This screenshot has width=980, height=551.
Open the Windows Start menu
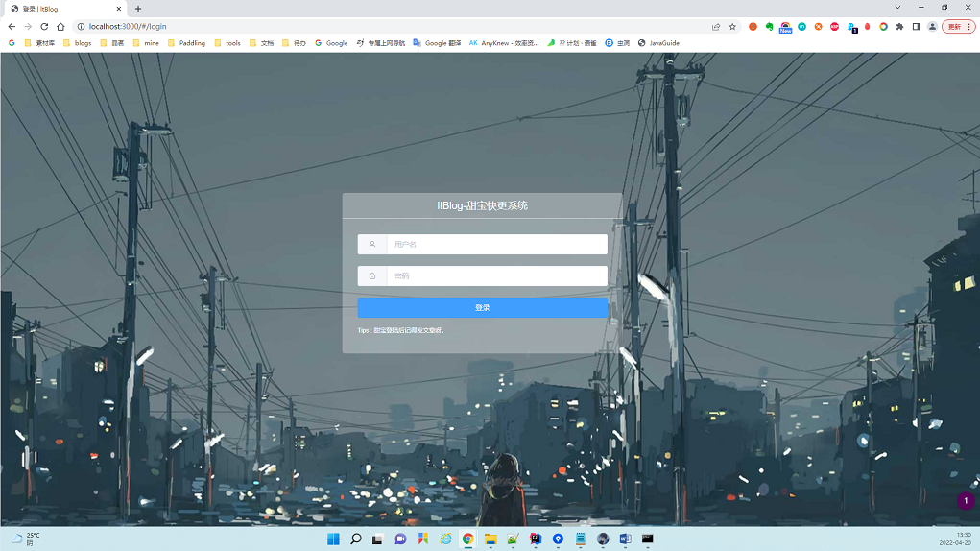click(x=333, y=539)
